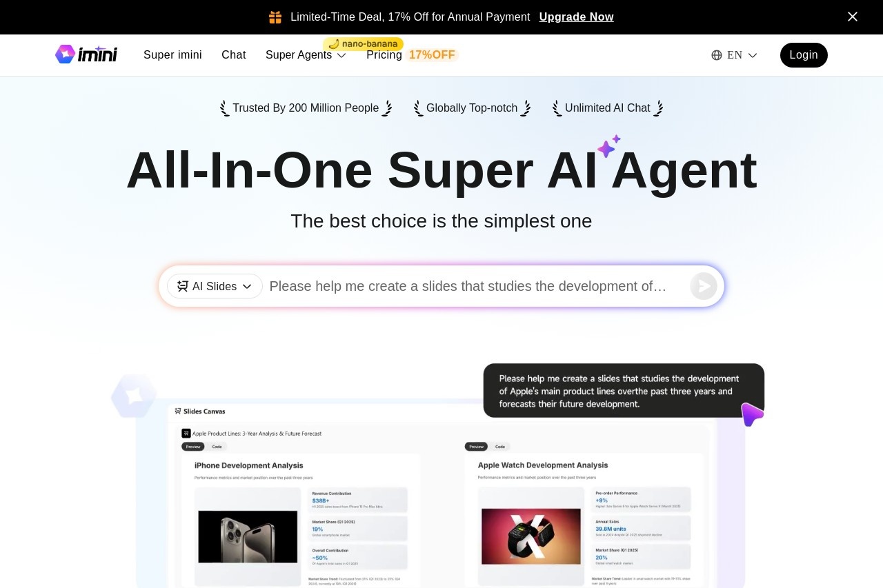Click the Unlimited AI Chat text
This screenshot has height=588, width=883.
[608, 108]
